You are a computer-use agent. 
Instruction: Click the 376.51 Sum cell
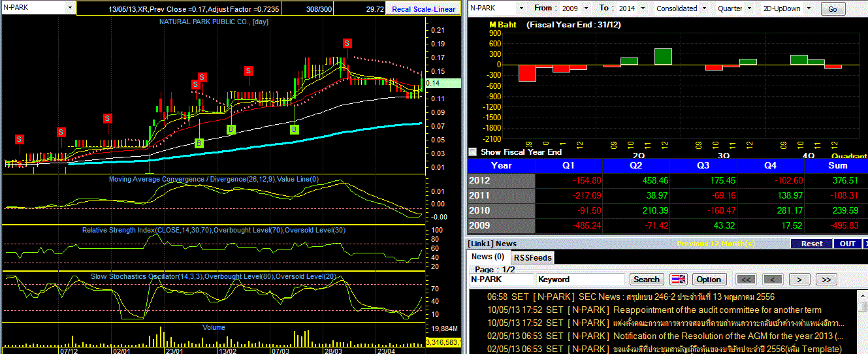837,180
